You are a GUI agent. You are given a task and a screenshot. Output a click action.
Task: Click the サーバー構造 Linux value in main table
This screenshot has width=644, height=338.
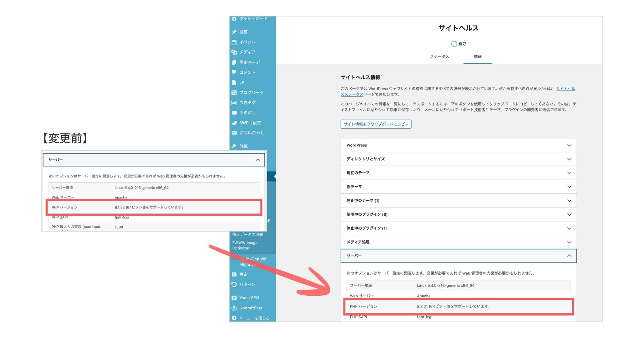(x=445, y=285)
